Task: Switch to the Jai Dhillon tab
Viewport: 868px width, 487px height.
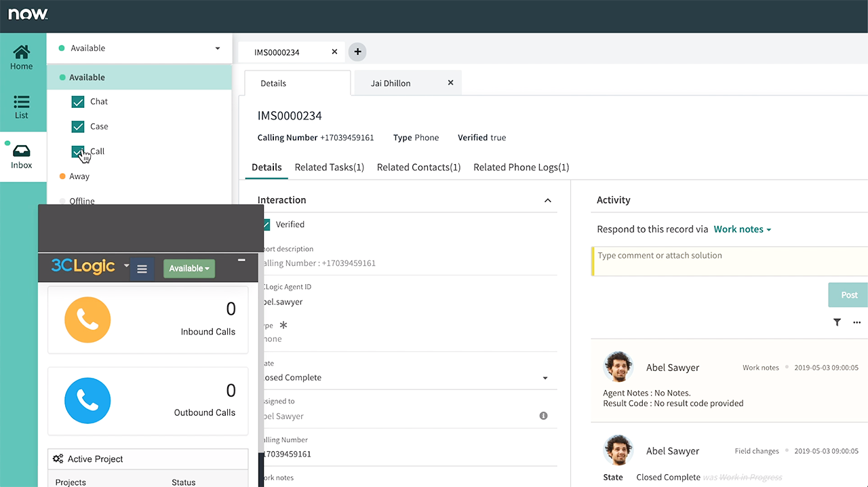Action: (391, 83)
